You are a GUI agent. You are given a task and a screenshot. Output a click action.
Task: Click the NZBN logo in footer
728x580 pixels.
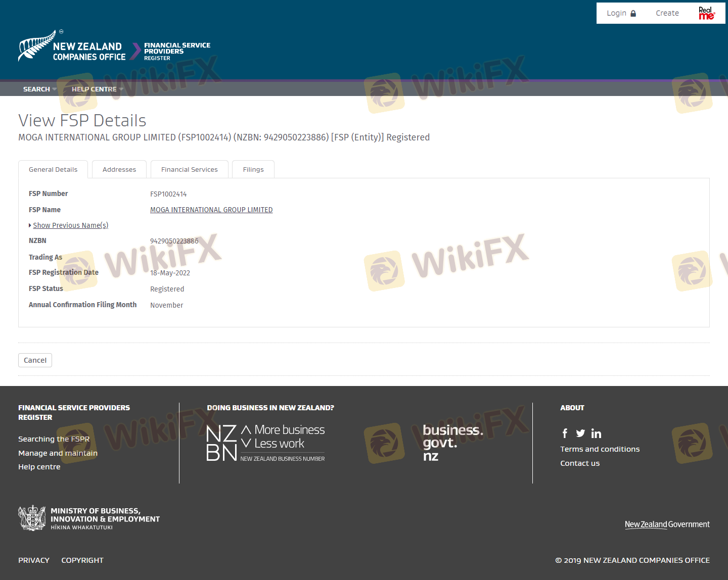pyautogui.click(x=265, y=443)
